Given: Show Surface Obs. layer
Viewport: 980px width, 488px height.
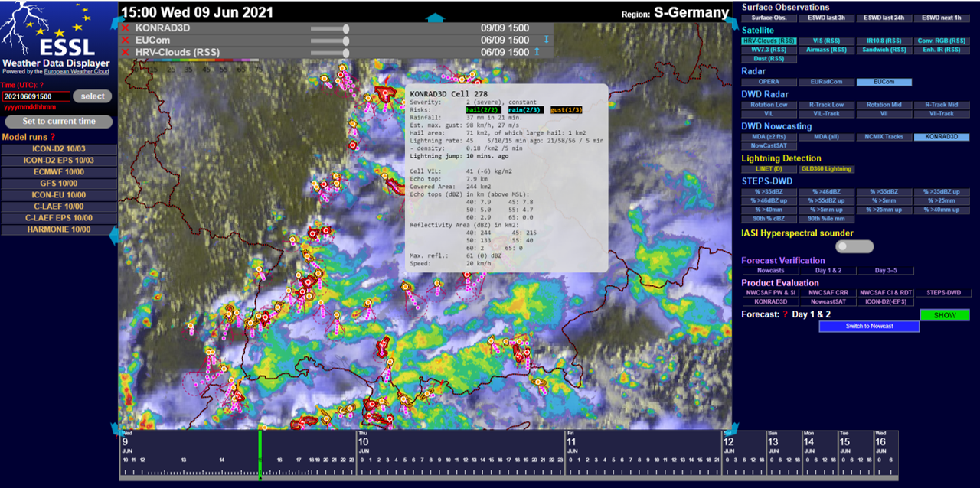Looking at the screenshot, I should [769, 18].
